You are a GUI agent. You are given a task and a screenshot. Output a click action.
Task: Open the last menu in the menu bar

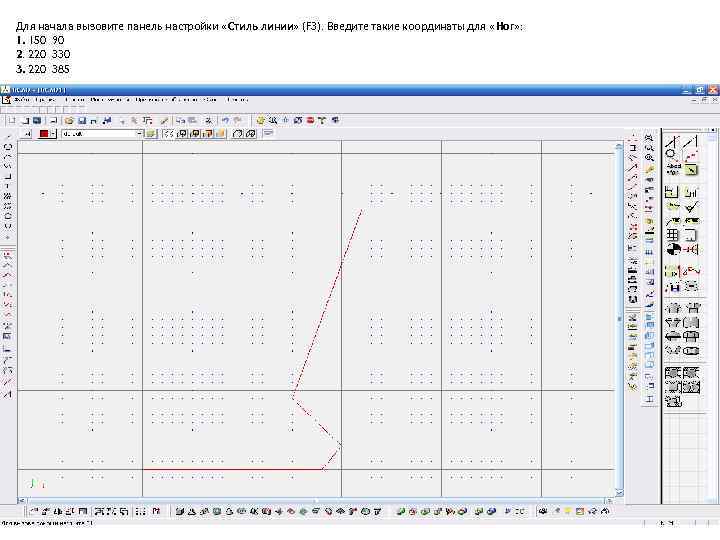(x=237, y=100)
